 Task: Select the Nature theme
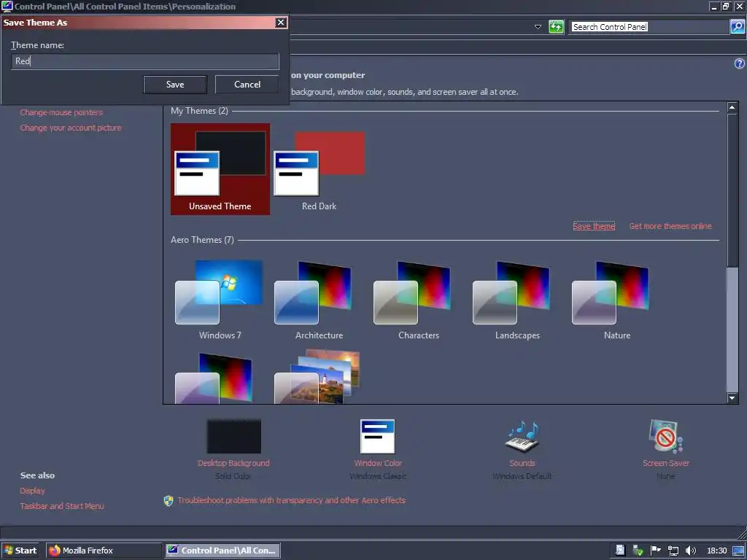click(x=617, y=299)
